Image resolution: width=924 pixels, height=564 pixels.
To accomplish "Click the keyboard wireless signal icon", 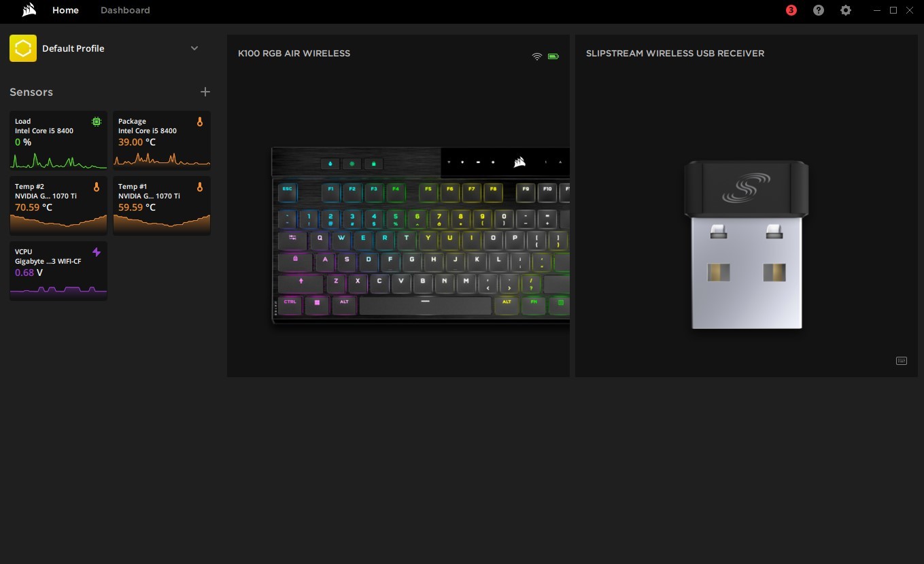I will coord(537,56).
